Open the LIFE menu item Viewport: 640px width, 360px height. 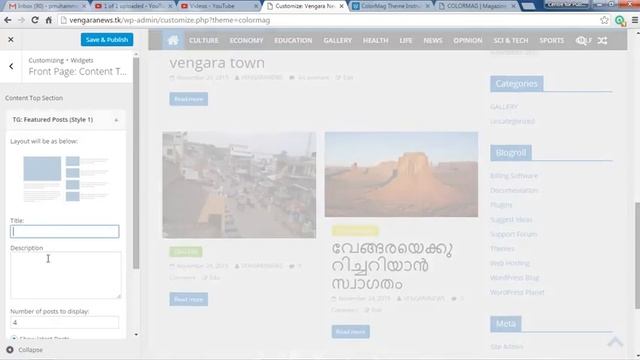406,40
